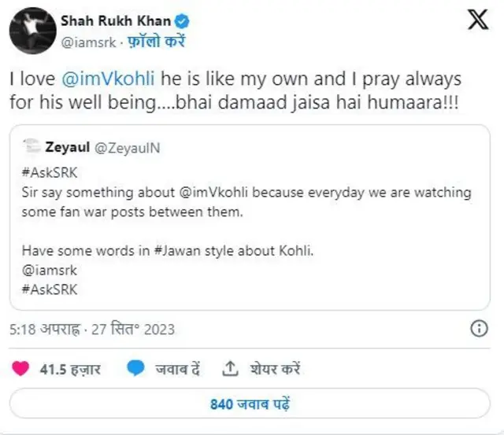Open Zeyaul's name in the quoted tweet
This screenshot has height=435, width=504.
(68, 146)
